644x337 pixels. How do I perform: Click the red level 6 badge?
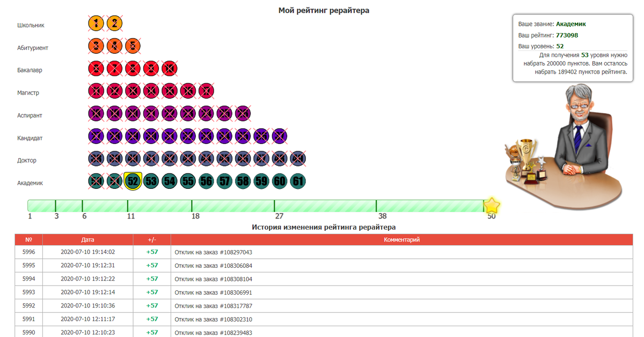(x=96, y=68)
